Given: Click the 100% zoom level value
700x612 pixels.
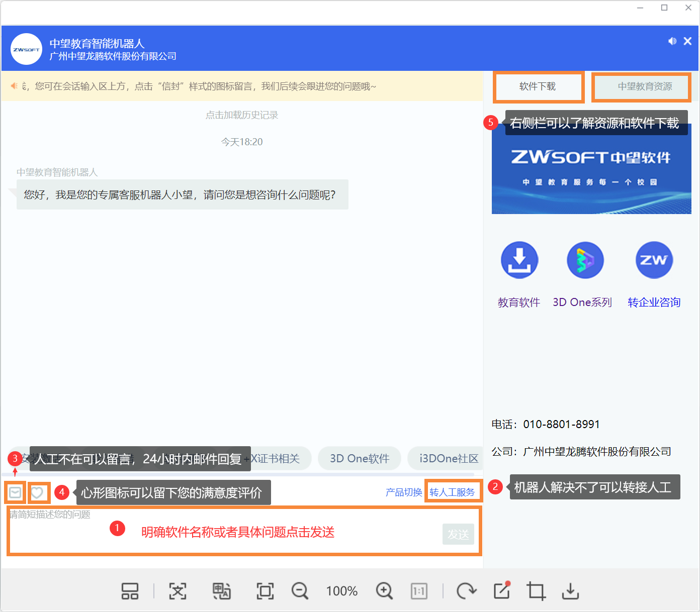Looking at the screenshot, I should [342, 591].
